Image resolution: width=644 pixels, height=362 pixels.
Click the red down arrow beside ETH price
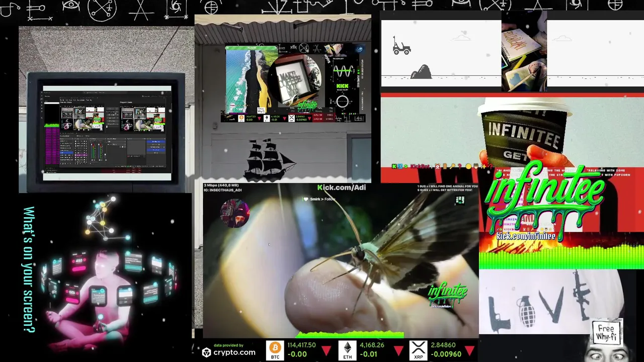pos(398,350)
